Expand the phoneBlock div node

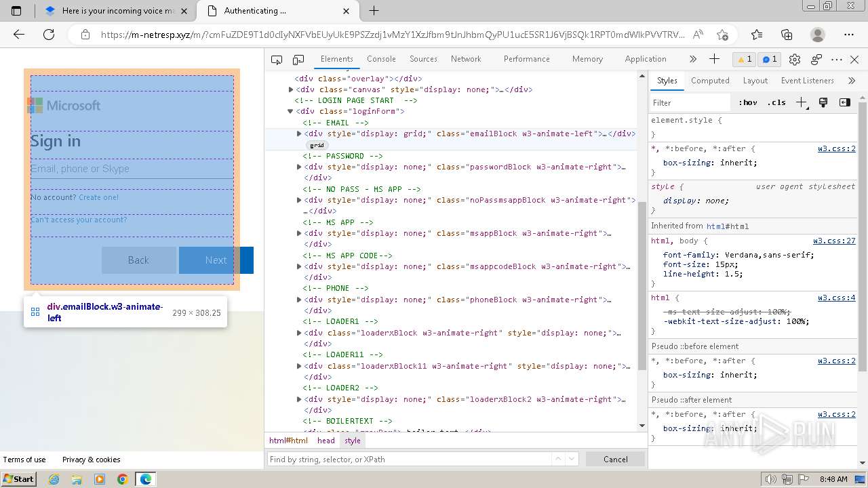click(299, 300)
